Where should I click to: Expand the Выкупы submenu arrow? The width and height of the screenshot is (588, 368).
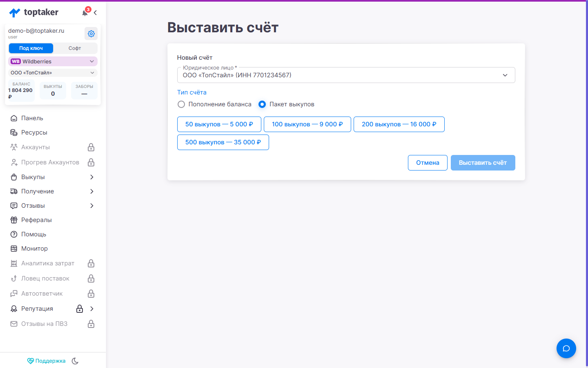point(92,177)
